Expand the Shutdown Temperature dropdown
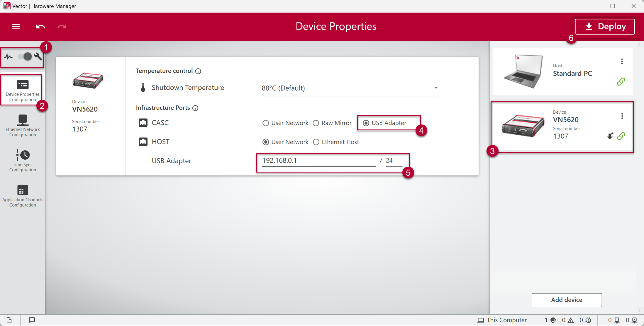The width and height of the screenshot is (644, 326). [x=436, y=88]
